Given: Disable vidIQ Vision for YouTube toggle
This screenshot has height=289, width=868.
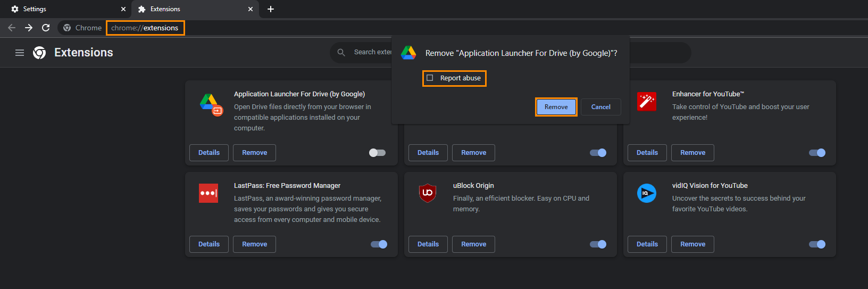Looking at the screenshot, I should (817, 244).
